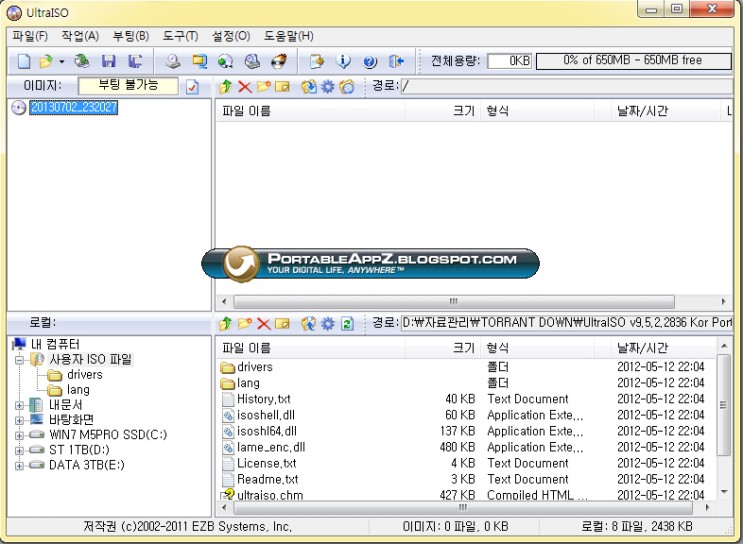
Task: Save the image with the floppy disk icon
Action: pos(109,61)
